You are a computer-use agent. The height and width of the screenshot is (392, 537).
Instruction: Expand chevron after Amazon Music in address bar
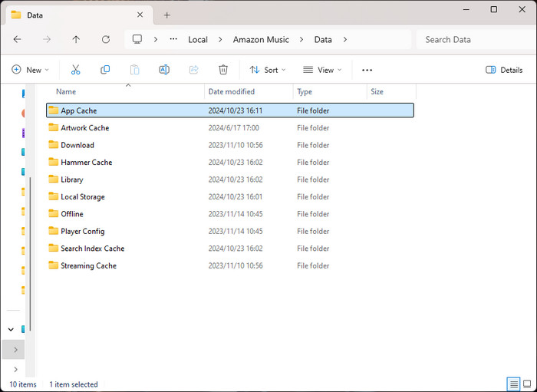(301, 40)
